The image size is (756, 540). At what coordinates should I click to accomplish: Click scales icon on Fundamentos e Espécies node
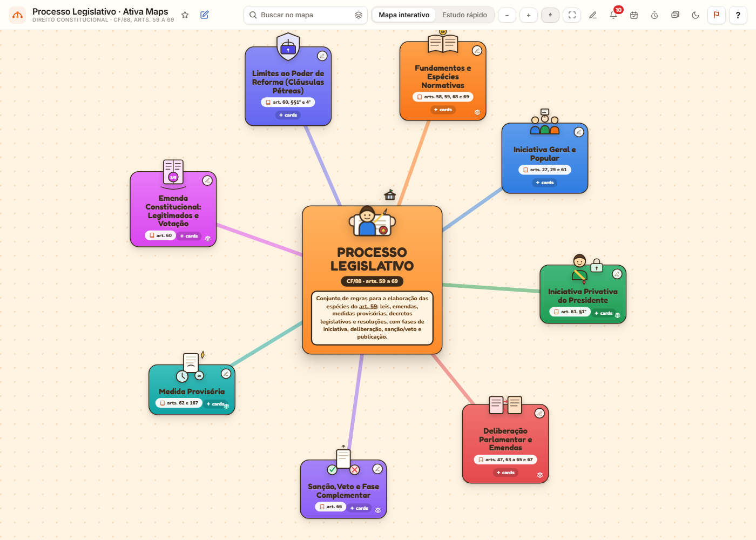[477, 112]
